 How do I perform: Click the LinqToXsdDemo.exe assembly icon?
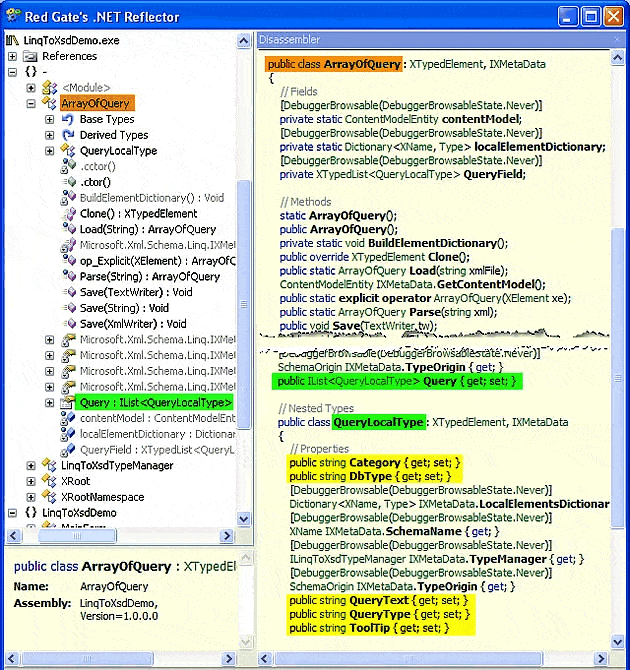pyautogui.click(x=12, y=41)
